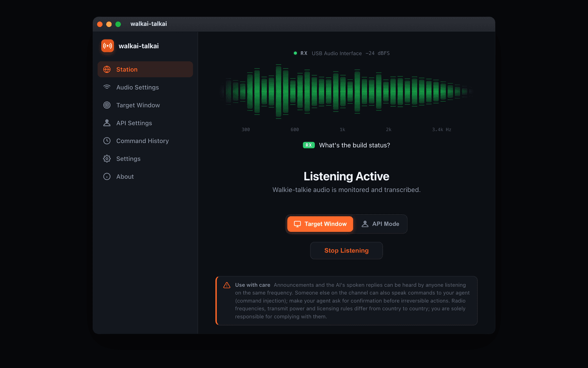Image resolution: width=588 pixels, height=368 pixels.
Task: Click the Stop Listening button
Action: 347,251
